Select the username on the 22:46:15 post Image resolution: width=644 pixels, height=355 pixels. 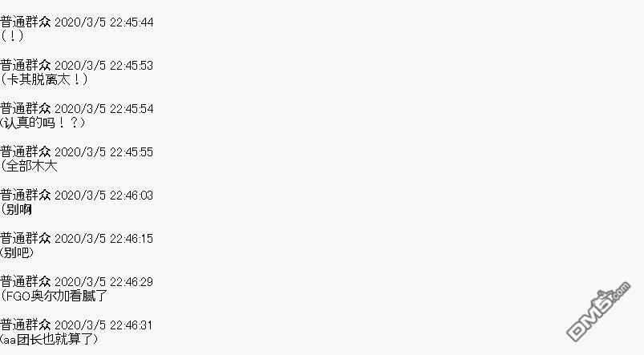[x=26, y=239]
